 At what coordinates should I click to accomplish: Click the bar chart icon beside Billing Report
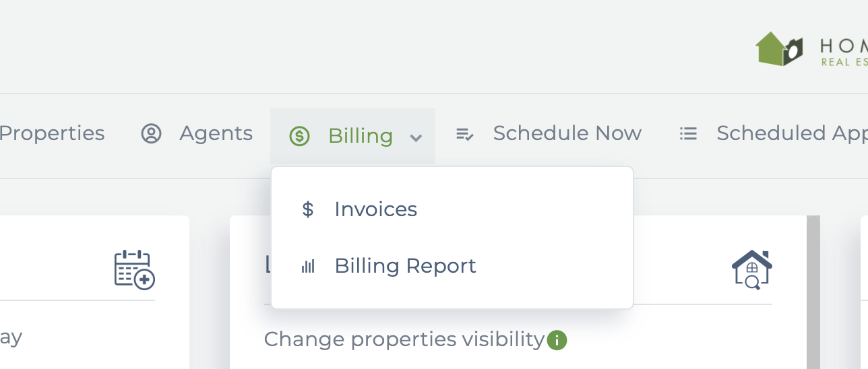pos(308,267)
